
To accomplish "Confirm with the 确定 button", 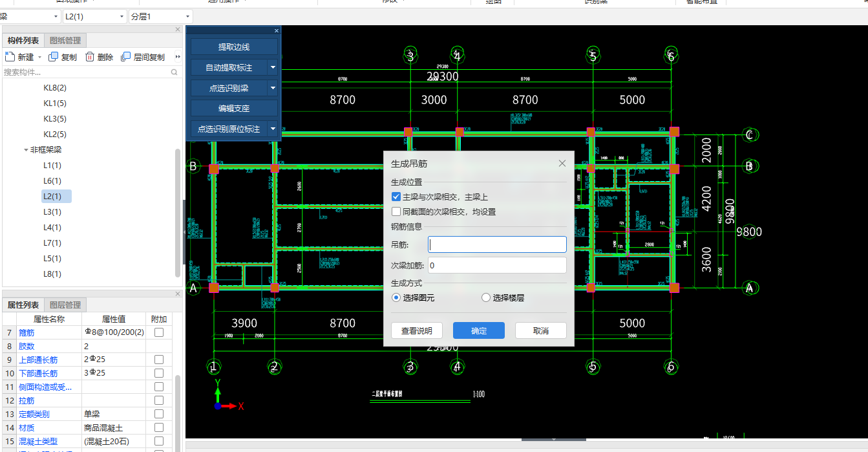I will [x=479, y=330].
